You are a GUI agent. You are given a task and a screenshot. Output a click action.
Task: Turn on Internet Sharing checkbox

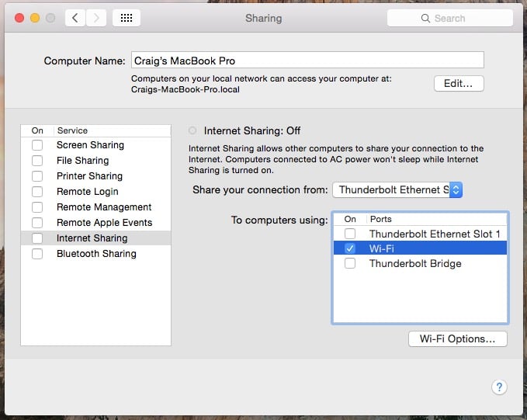point(37,238)
